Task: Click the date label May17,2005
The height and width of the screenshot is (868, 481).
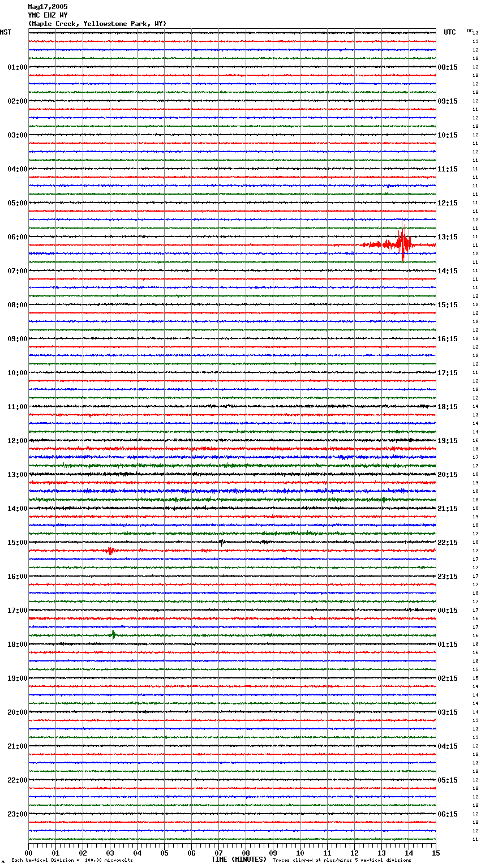Action: pyautogui.click(x=48, y=7)
